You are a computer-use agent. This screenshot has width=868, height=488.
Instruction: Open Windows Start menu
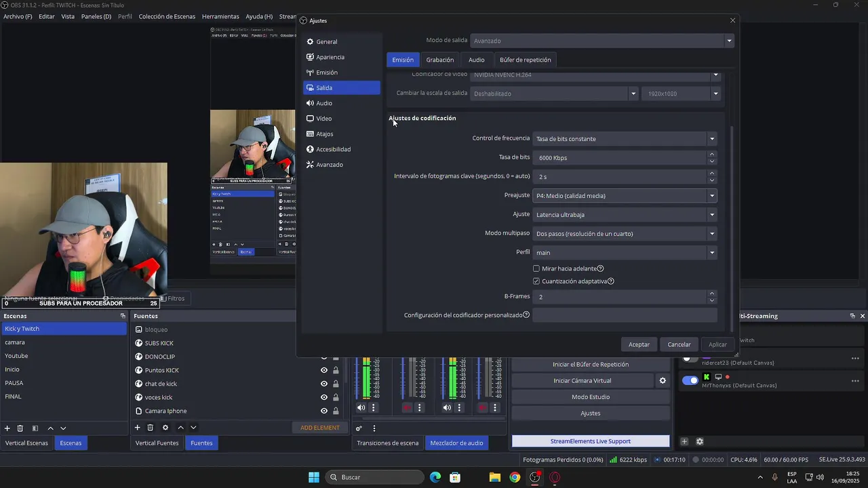pyautogui.click(x=314, y=477)
